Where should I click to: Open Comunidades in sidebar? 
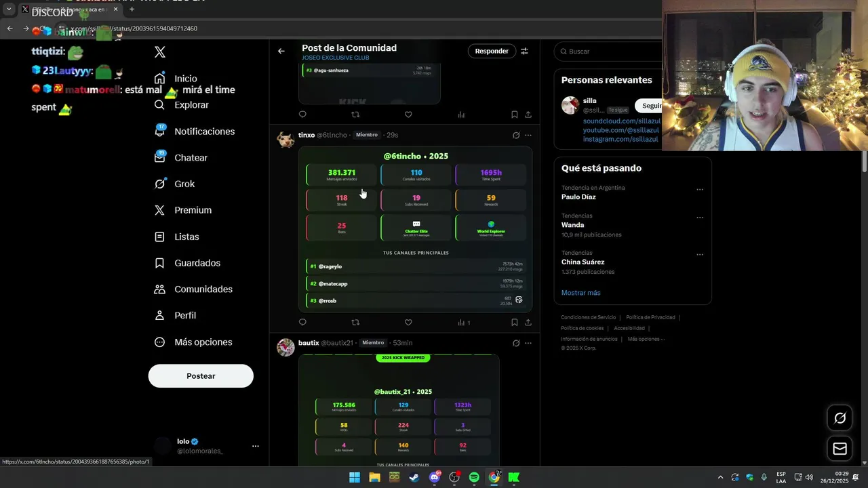[x=193, y=289]
